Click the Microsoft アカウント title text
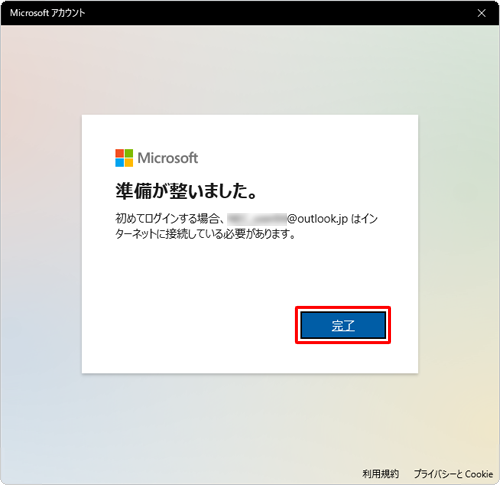 click(x=47, y=13)
